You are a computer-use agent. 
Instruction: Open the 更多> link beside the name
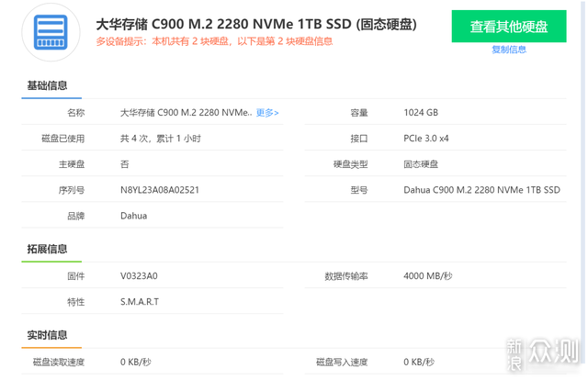point(267,113)
